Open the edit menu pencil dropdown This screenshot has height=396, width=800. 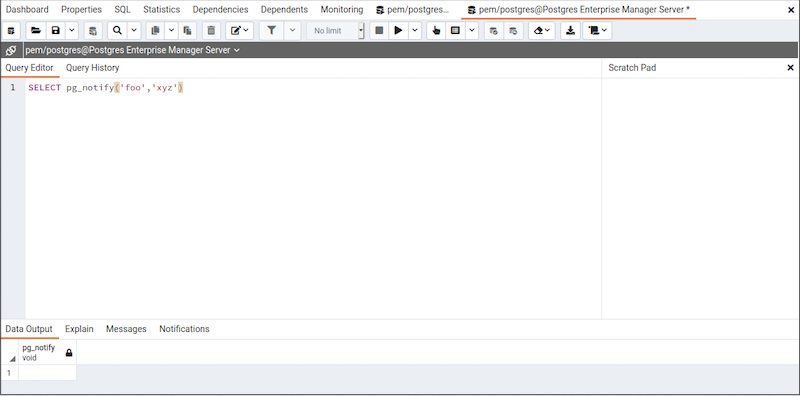click(x=240, y=31)
